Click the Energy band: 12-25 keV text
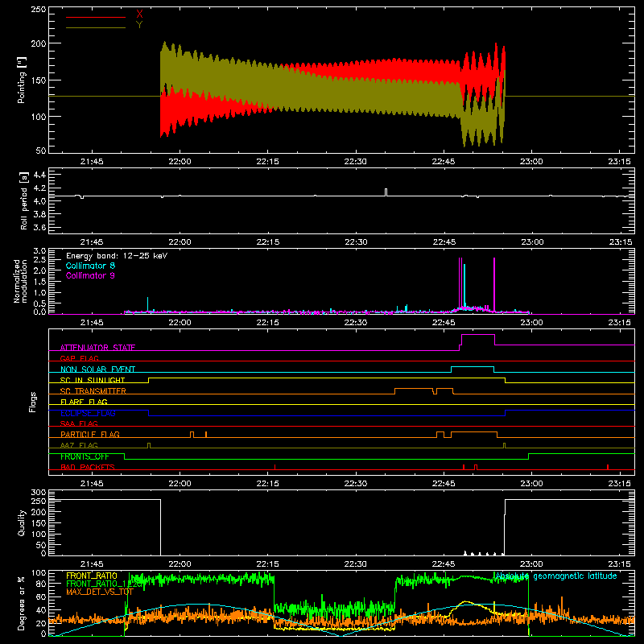The image size is (644, 644). (x=117, y=256)
